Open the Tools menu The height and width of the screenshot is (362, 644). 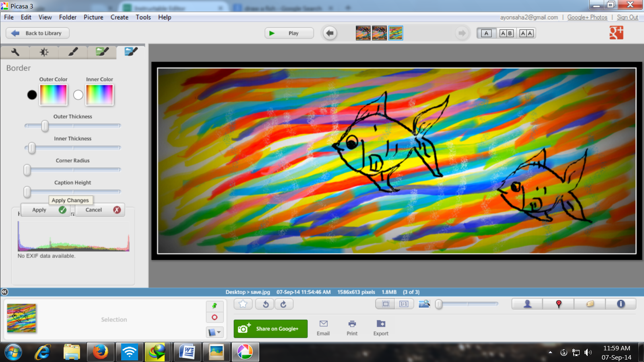coord(143,17)
